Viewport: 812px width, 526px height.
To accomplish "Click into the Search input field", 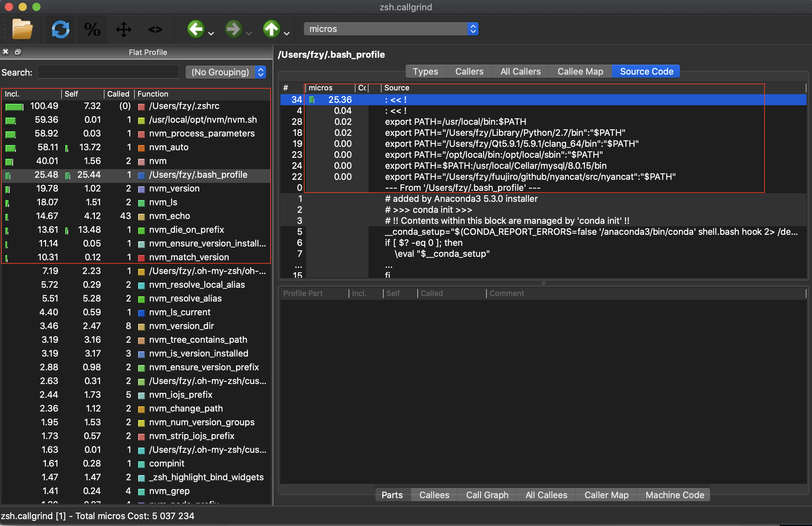I will (108, 72).
